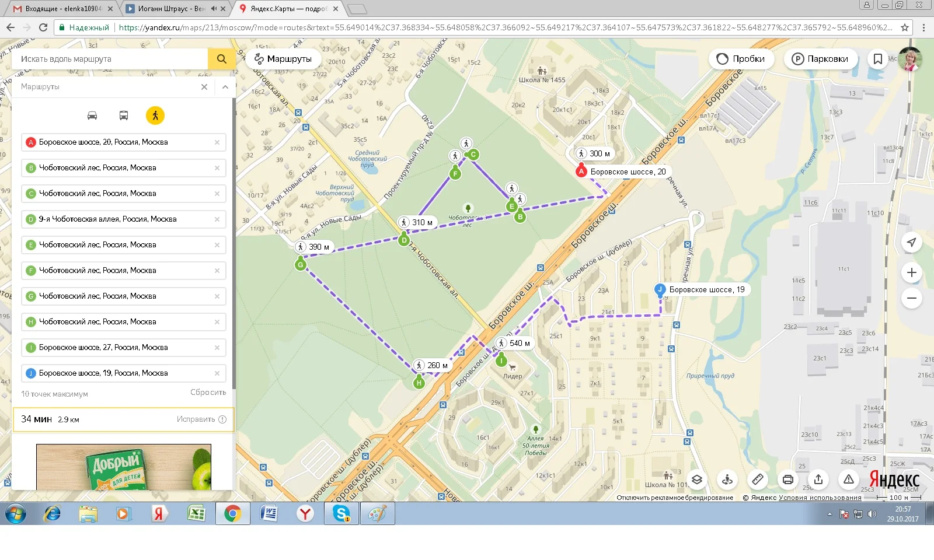The height and width of the screenshot is (560, 934).
Task: Collapse the Маршруты panel using chevron
Action: click(x=225, y=87)
